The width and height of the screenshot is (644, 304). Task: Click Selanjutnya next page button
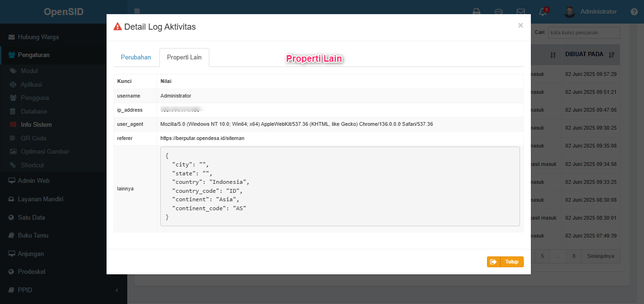[x=601, y=256]
